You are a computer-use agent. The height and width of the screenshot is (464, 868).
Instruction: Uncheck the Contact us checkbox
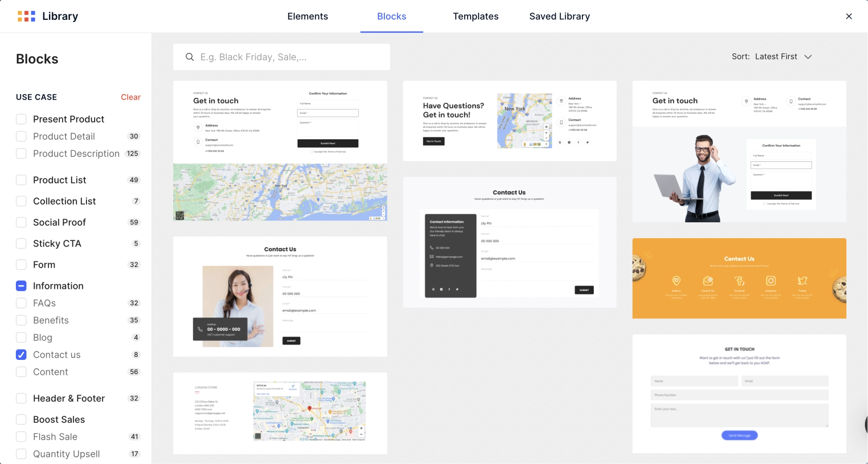[21, 355]
